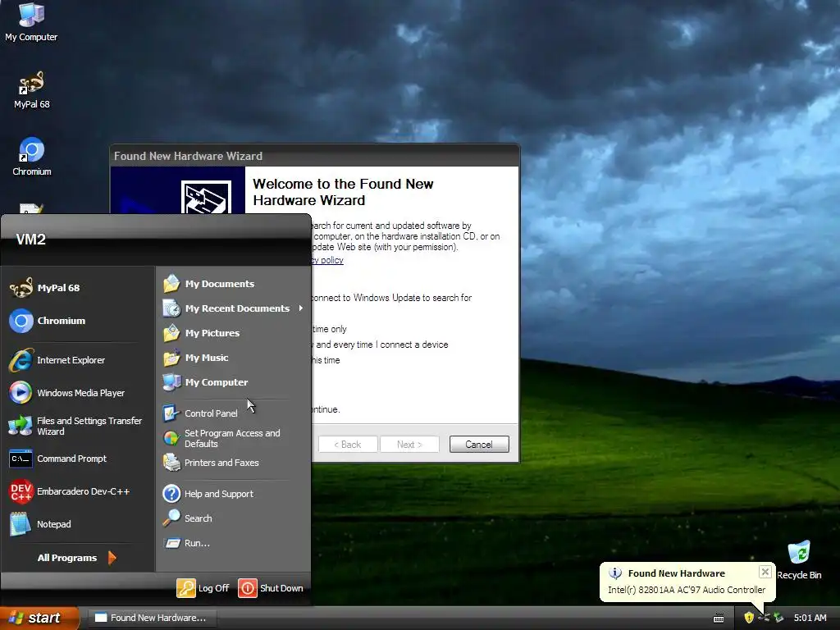Open Internet Explorer from Start menu

[x=78, y=360]
